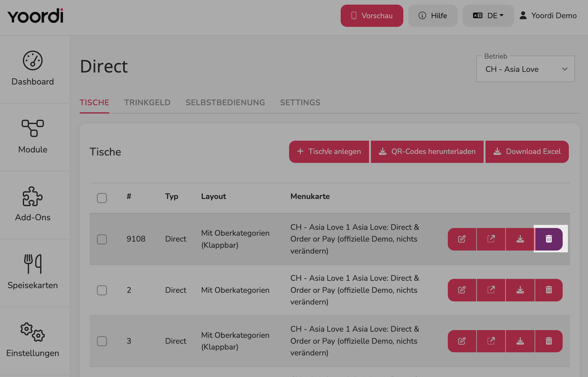Click the yoordi logo
The image size is (588, 377).
click(36, 16)
